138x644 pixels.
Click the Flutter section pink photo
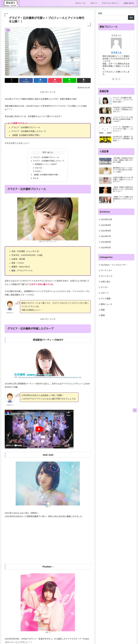tap(48, 602)
